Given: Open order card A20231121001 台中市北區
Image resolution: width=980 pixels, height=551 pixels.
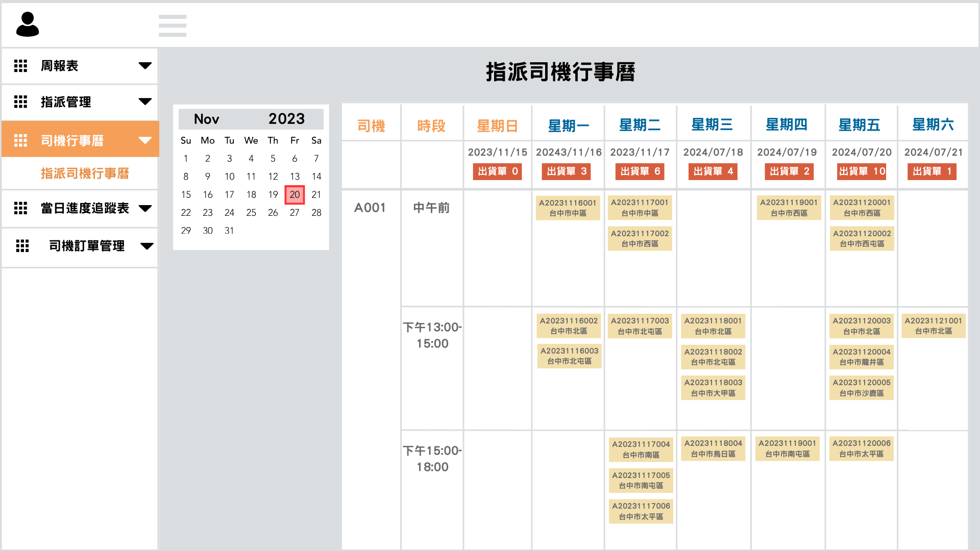Looking at the screenshot, I should click(934, 326).
